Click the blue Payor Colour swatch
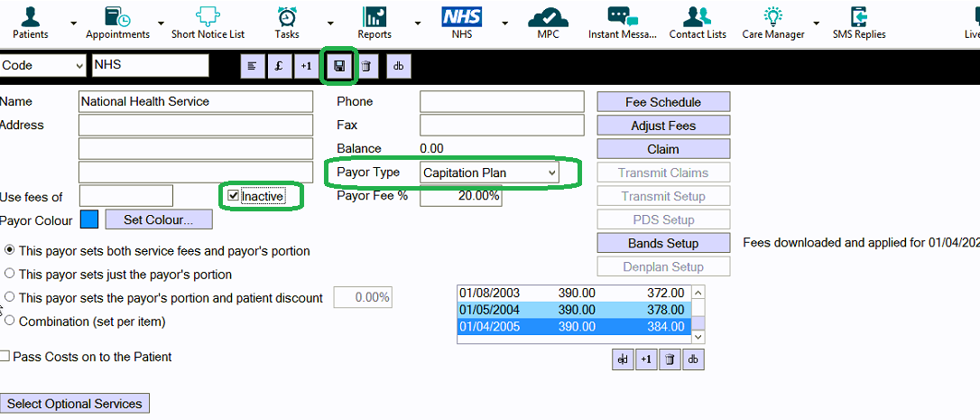980x420 pixels. click(89, 219)
